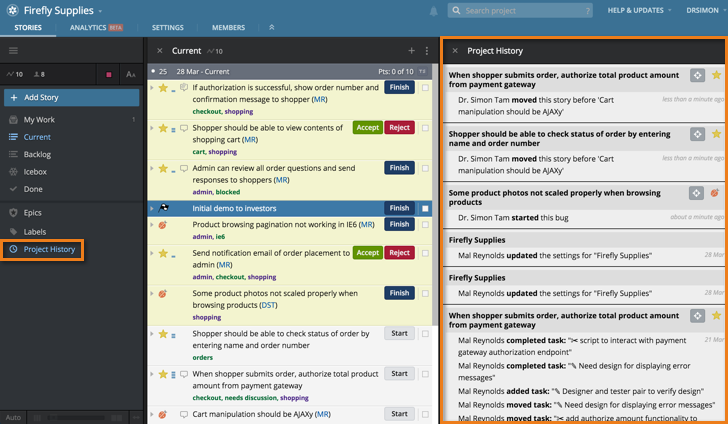The width and height of the screenshot is (728, 424).
Task: Select checkbox for 'Send notification email' story
Action: [x=425, y=253]
